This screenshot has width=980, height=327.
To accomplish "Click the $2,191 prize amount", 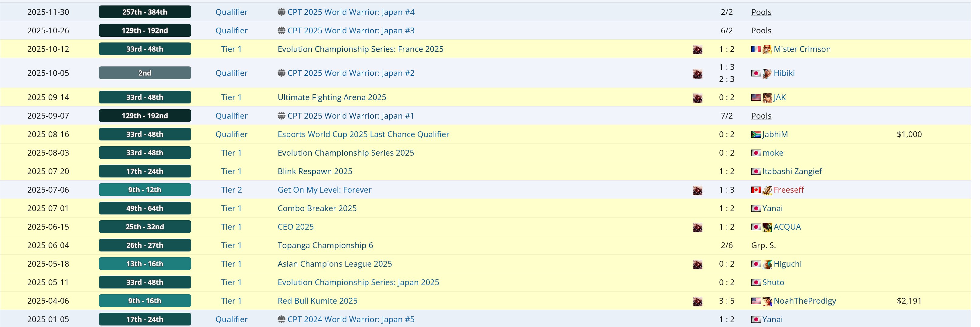I will tap(909, 301).
